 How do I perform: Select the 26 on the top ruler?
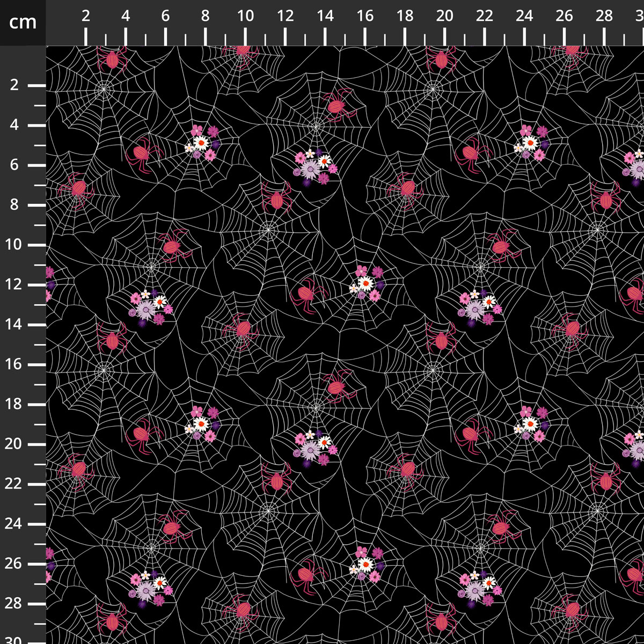[x=564, y=16]
